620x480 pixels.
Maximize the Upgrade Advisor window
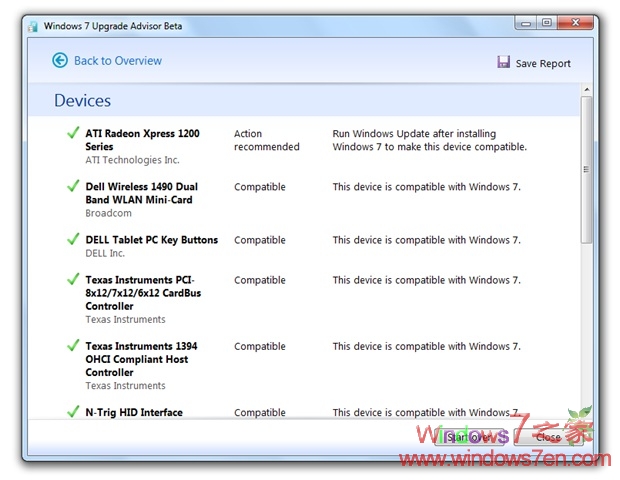(547, 21)
